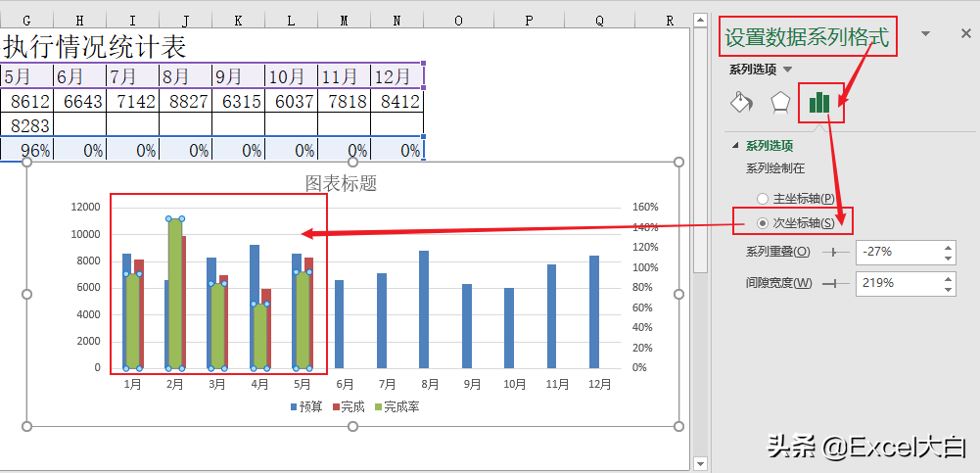Select column header Q
980x473 pixels.
pos(599,21)
